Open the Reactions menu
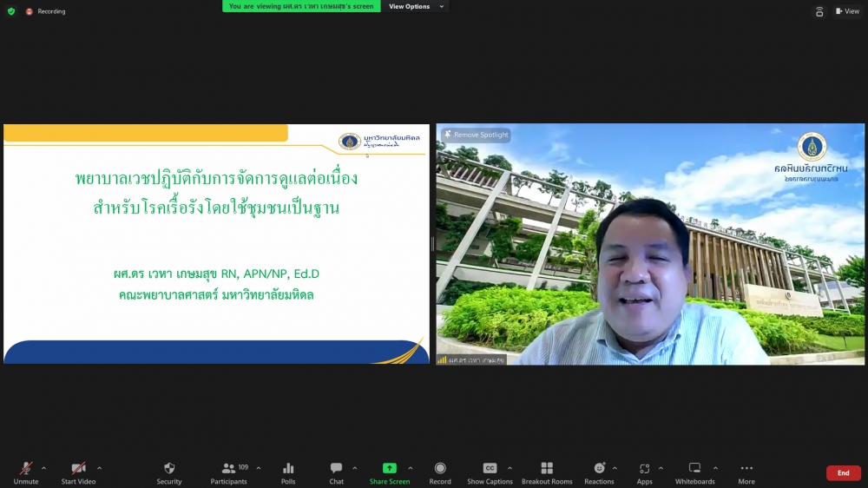Image resolution: width=868 pixels, height=488 pixels. pos(599,469)
